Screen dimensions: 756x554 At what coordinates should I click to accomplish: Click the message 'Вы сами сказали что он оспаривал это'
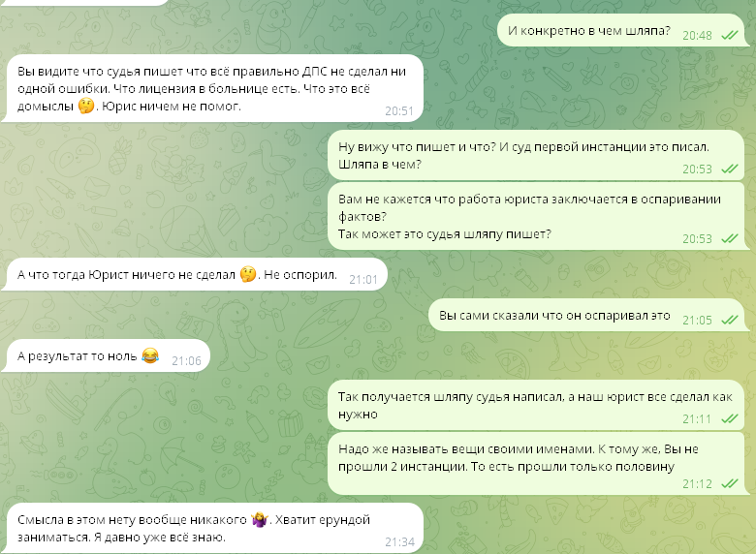coord(586,315)
